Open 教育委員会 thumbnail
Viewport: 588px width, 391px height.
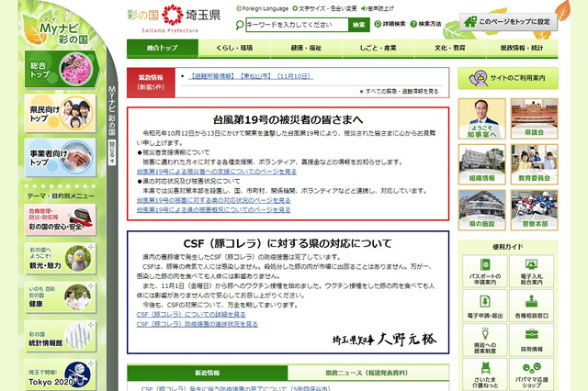[x=535, y=164]
